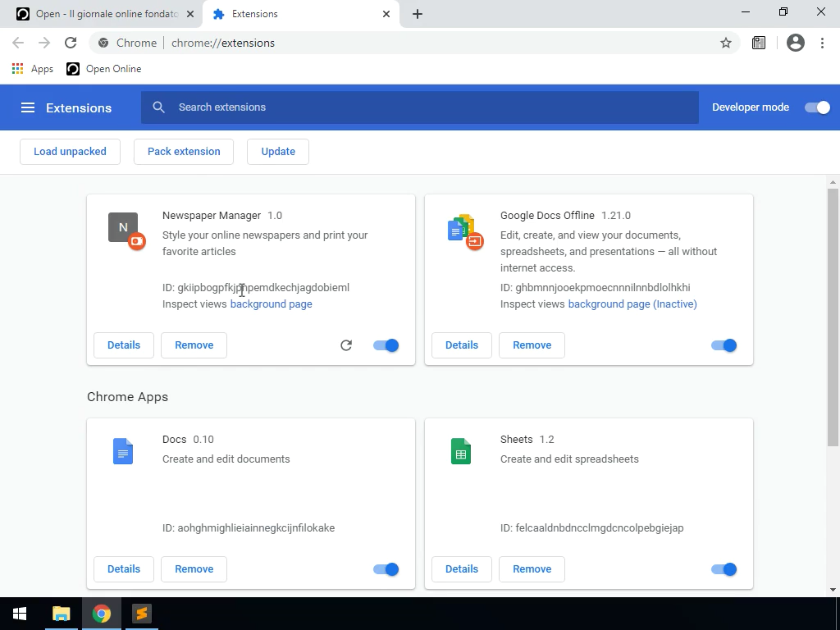Click the Google Docs Offline icon
The width and height of the screenshot is (840, 630).
coord(465,231)
